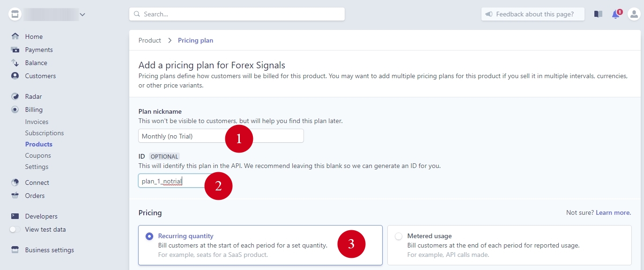This screenshot has height=270, width=644.
Task: Go back via the Product breadcrumb
Action: tap(149, 40)
